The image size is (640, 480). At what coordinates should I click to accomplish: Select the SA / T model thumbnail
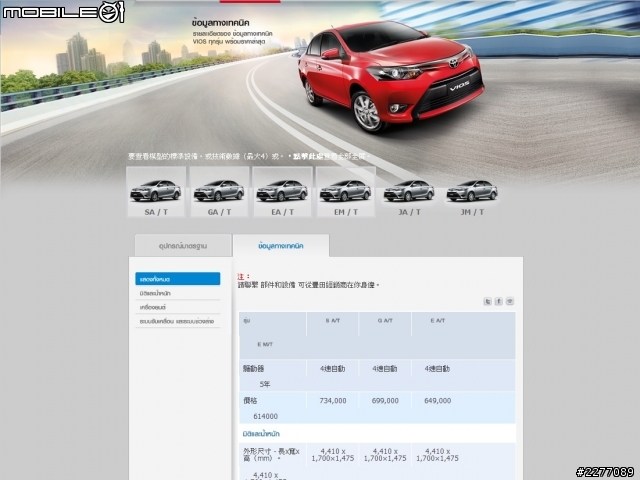[x=156, y=191]
